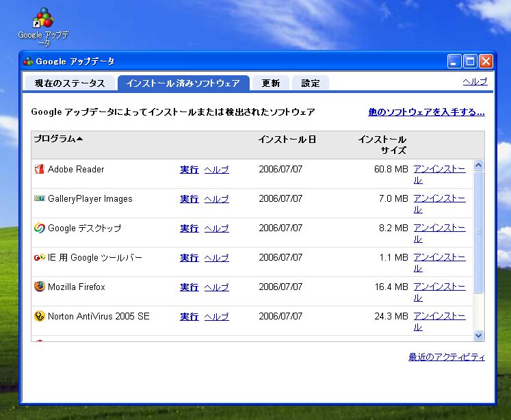Sort by the プログラム column header
Viewport: 511px width, 420px height.
58,139
